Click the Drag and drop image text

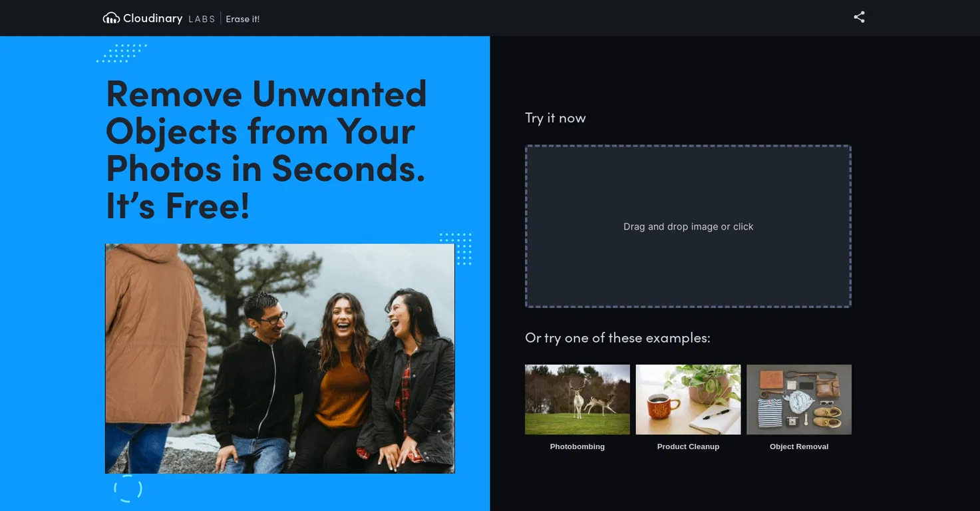tap(688, 227)
